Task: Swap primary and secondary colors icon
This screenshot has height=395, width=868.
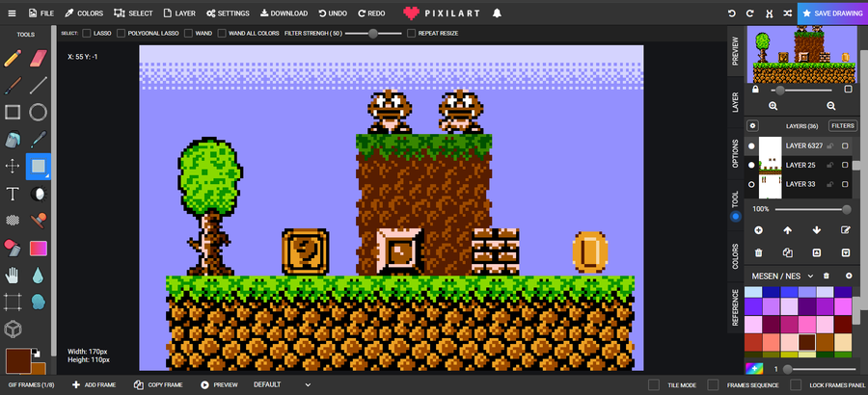Action: coord(36,353)
